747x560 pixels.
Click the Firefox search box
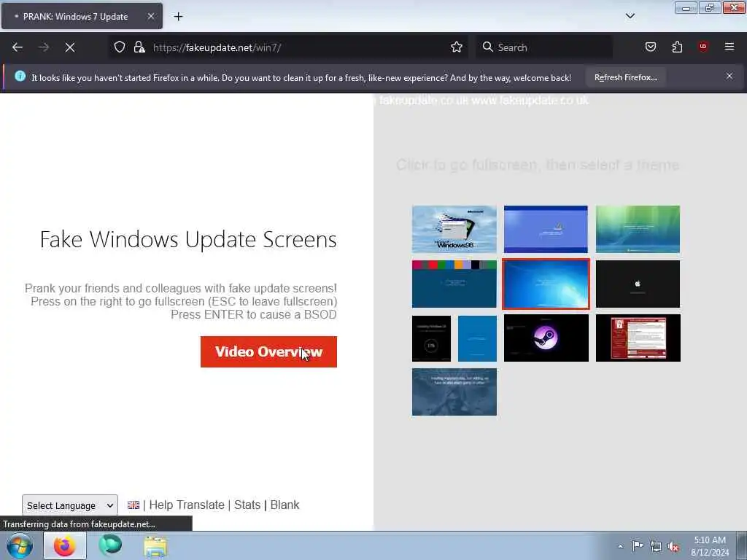click(x=543, y=47)
